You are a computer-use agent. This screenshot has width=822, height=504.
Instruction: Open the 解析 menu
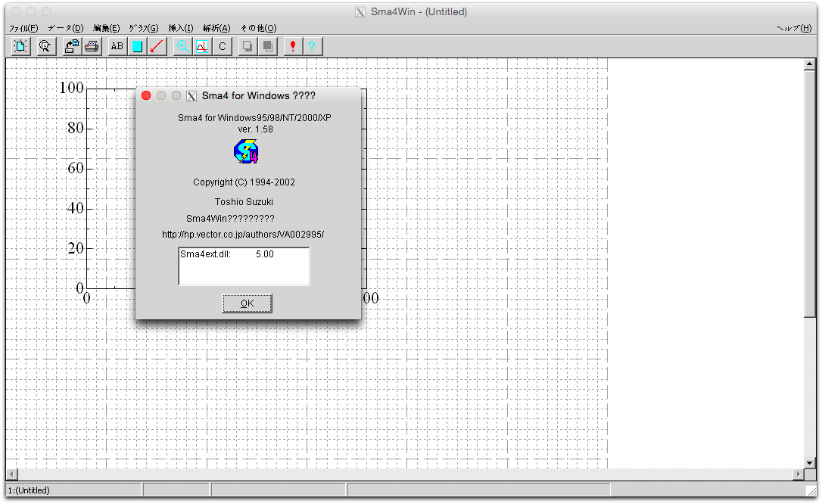tap(216, 27)
